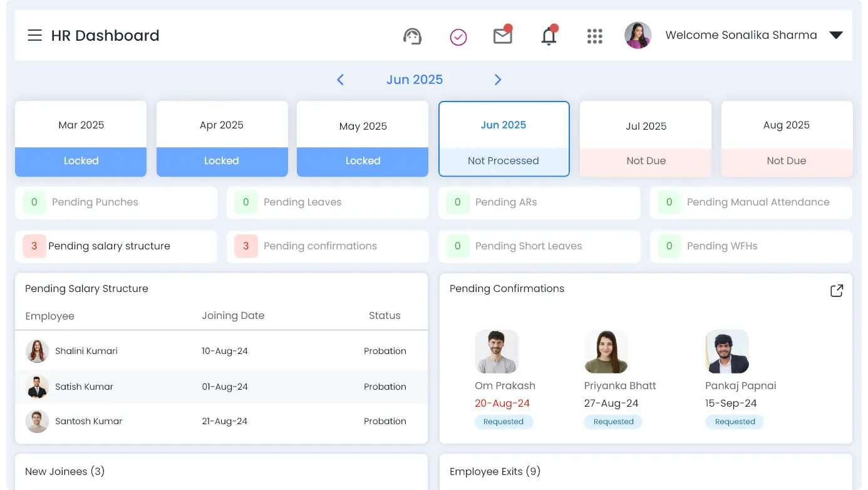Click Requested badge under Om Prakash
The image size is (868, 490).
pos(504,422)
